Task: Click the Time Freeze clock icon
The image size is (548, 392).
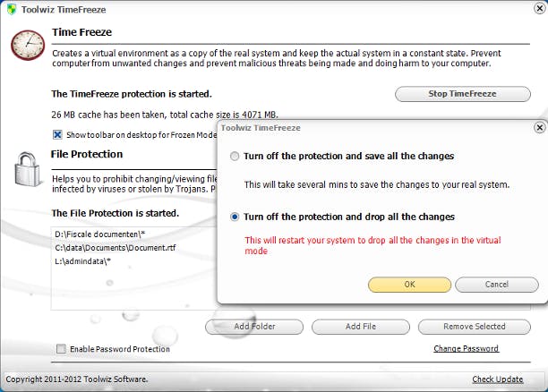Action: tap(28, 43)
